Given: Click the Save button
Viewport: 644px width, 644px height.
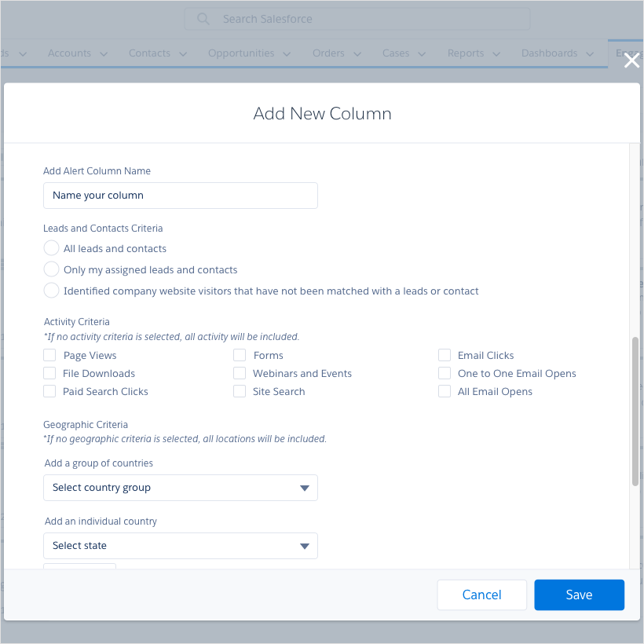Looking at the screenshot, I should pos(579,595).
